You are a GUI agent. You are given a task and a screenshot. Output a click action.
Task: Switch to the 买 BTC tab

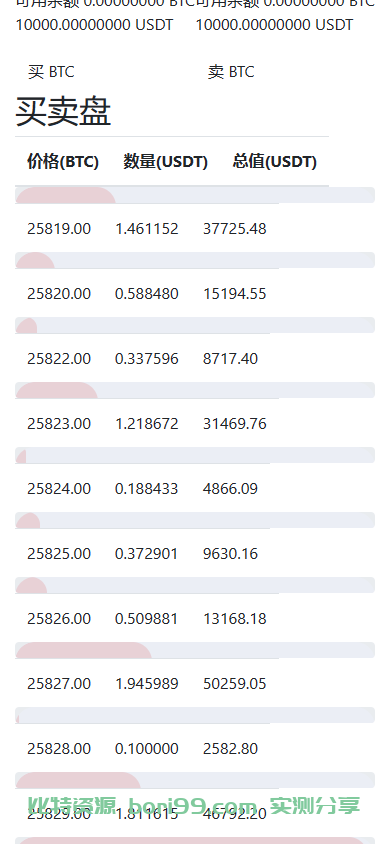[51, 72]
